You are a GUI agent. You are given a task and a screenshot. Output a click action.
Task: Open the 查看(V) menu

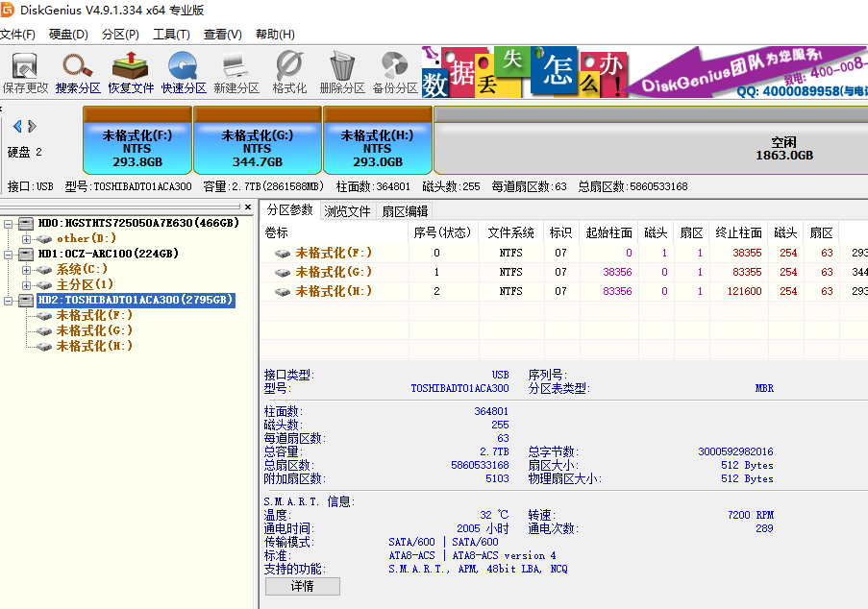(x=223, y=35)
